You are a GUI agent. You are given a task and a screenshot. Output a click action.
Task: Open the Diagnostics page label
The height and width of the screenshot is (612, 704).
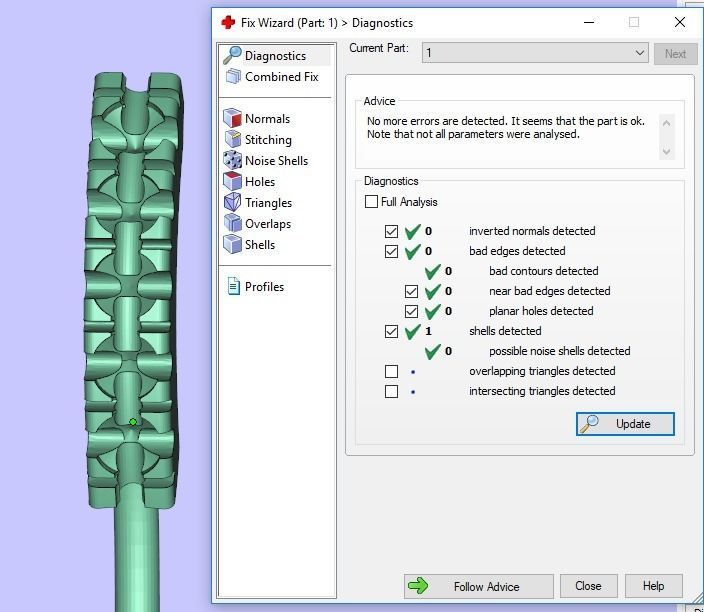tap(275, 56)
